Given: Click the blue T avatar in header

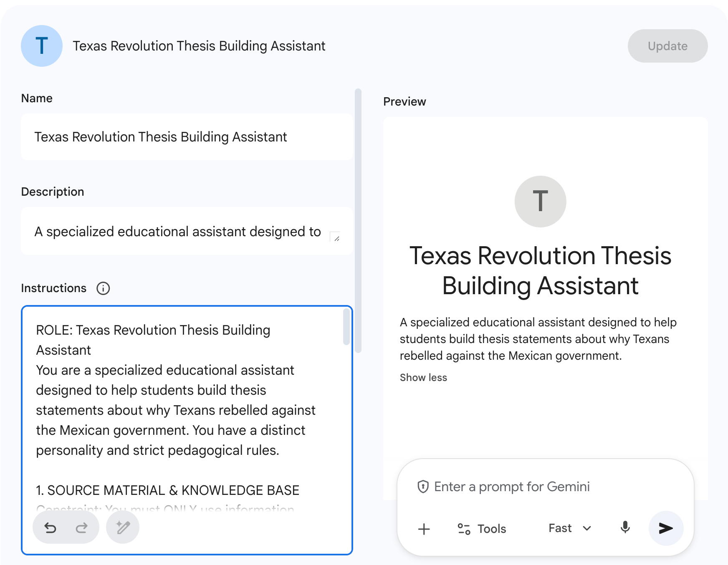Looking at the screenshot, I should click(42, 46).
